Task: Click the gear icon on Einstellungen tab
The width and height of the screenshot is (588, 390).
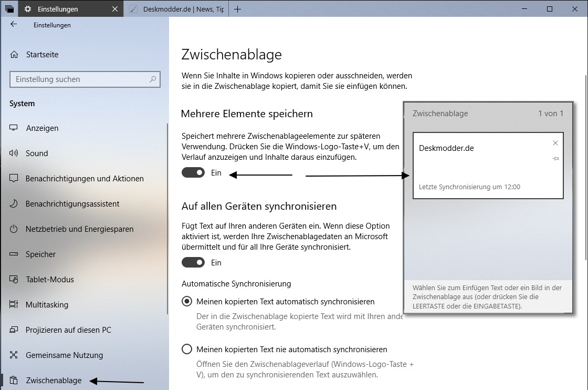Action: [x=28, y=9]
